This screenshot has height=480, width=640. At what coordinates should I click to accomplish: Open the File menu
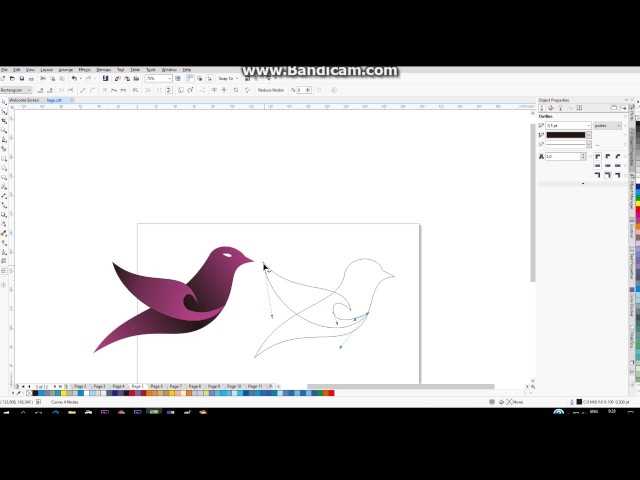(x=4, y=70)
